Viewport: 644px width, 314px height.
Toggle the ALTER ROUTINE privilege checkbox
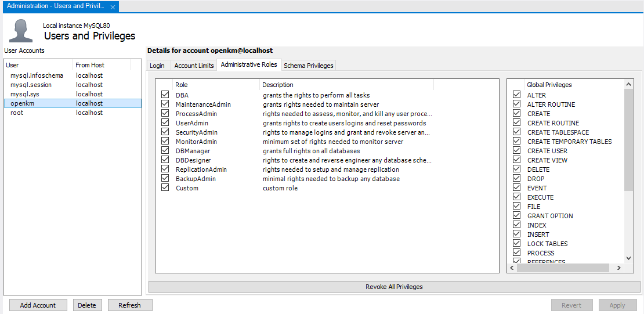pyautogui.click(x=517, y=104)
